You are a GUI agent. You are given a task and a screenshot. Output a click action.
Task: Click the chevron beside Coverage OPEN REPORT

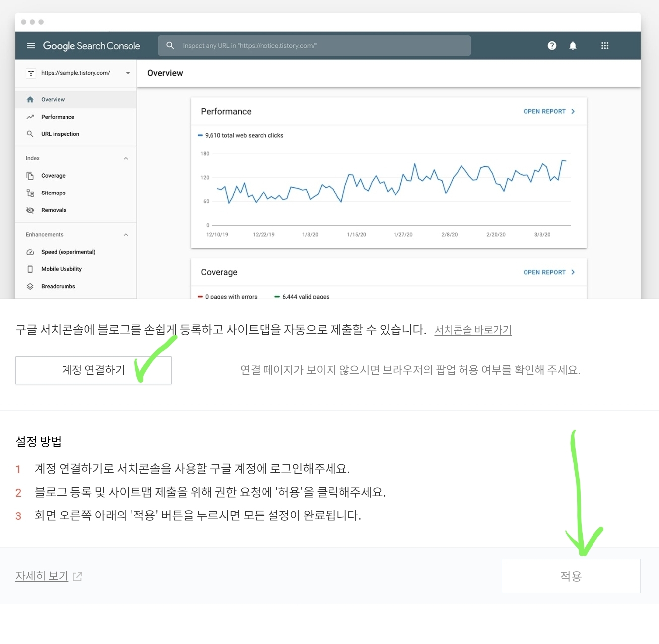(x=573, y=272)
